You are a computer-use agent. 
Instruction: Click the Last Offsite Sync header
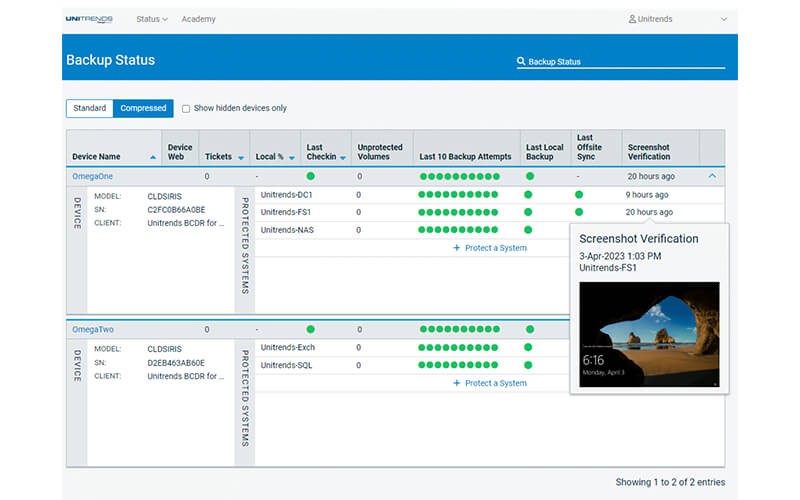(589, 147)
